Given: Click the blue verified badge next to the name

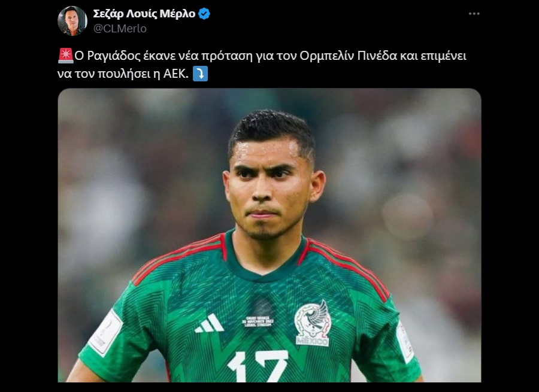Looking at the screenshot, I should coord(204,14).
